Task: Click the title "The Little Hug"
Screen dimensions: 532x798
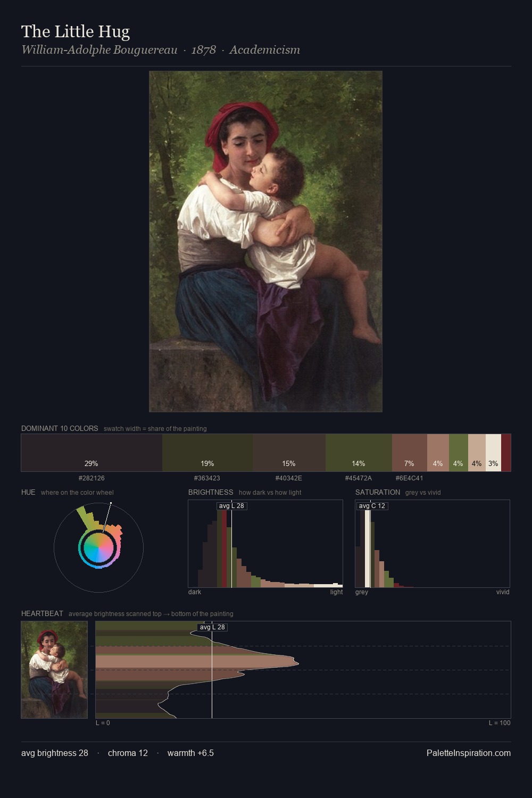Action: click(x=76, y=32)
